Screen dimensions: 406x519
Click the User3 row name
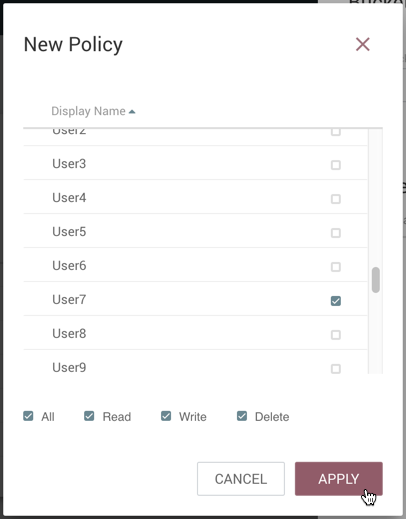click(x=69, y=164)
